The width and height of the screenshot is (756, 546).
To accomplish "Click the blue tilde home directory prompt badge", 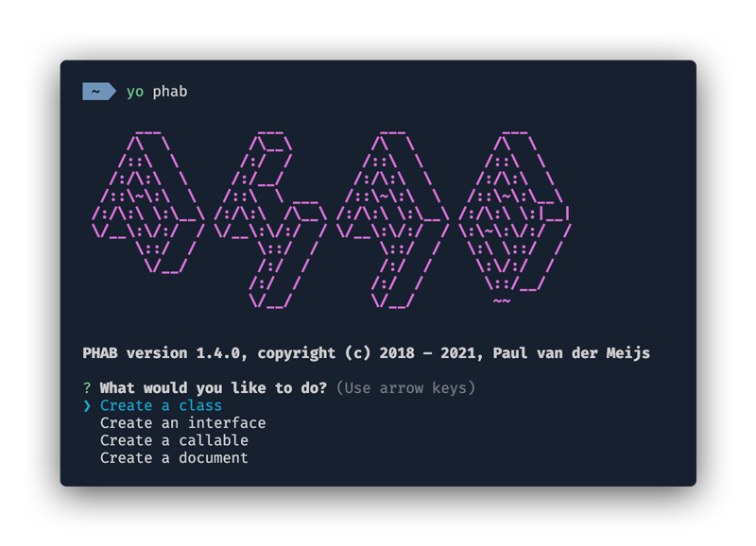I will [x=99, y=91].
